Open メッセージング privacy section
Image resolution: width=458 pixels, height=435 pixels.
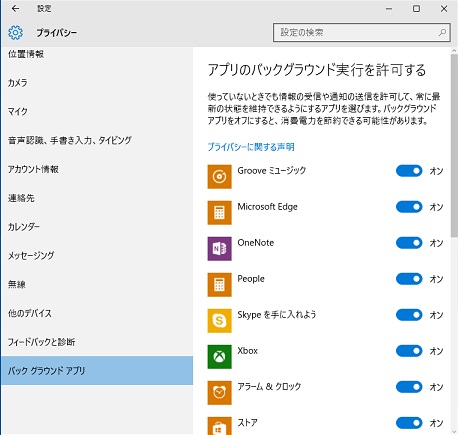pyautogui.click(x=97, y=255)
